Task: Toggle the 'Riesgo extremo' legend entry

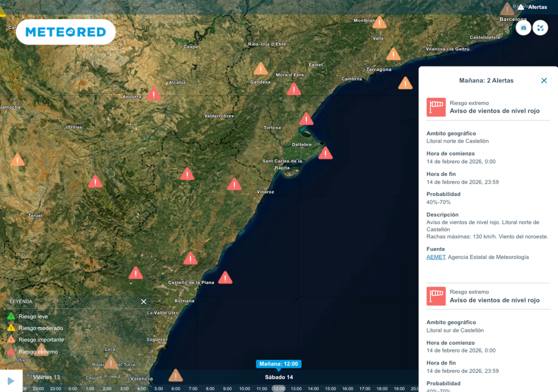Action: 35,352
